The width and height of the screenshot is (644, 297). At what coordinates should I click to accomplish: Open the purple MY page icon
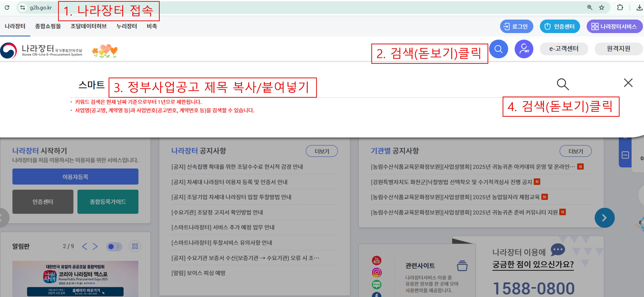pos(524,49)
